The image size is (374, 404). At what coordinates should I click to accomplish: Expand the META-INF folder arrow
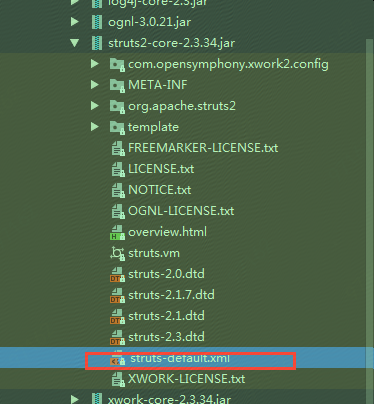point(95,85)
